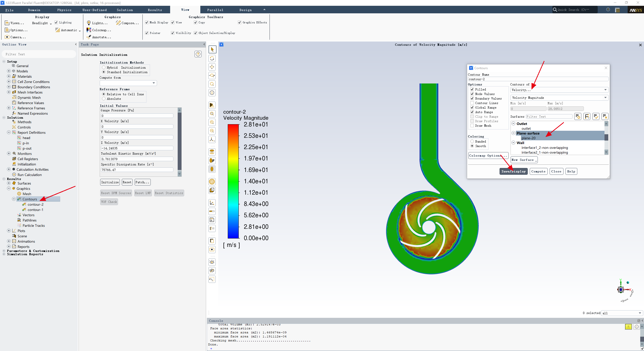Click the Colormap icon in Graphics group
Image resolution: width=644 pixels, height=351 pixels.
coord(89,30)
